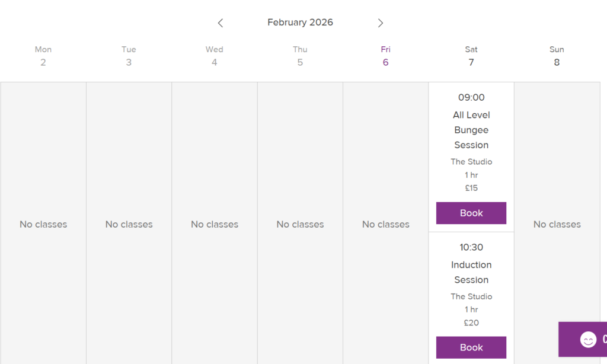The height and width of the screenshot is (364, 607).
Task: Click the 09:00 class time
Action: coord(471,97)
